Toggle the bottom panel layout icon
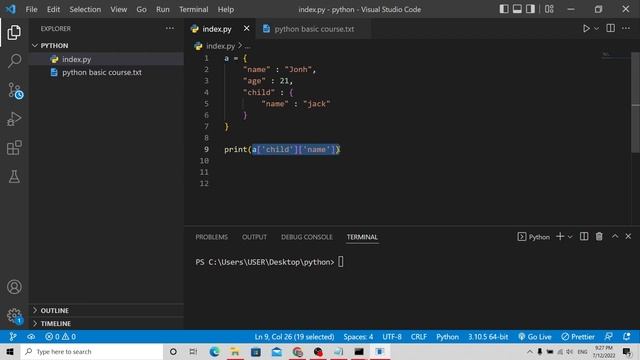640x360 pixels. point(517,9)
